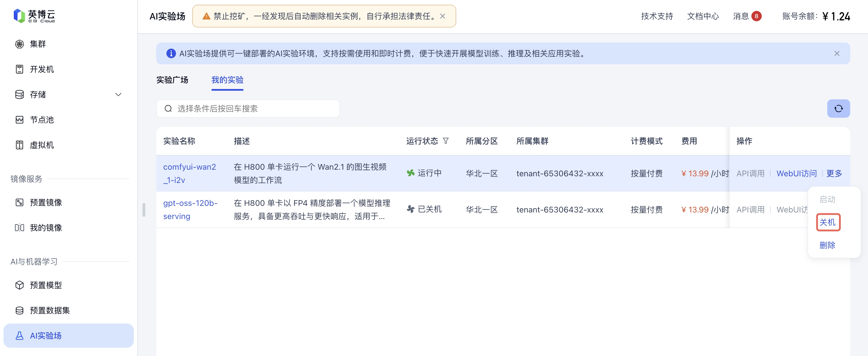The height and width of the screenshot is (356, 868).
Task: Switch to the 实验广场 tab
Action: pyautogui.click(x=172, y=80)
